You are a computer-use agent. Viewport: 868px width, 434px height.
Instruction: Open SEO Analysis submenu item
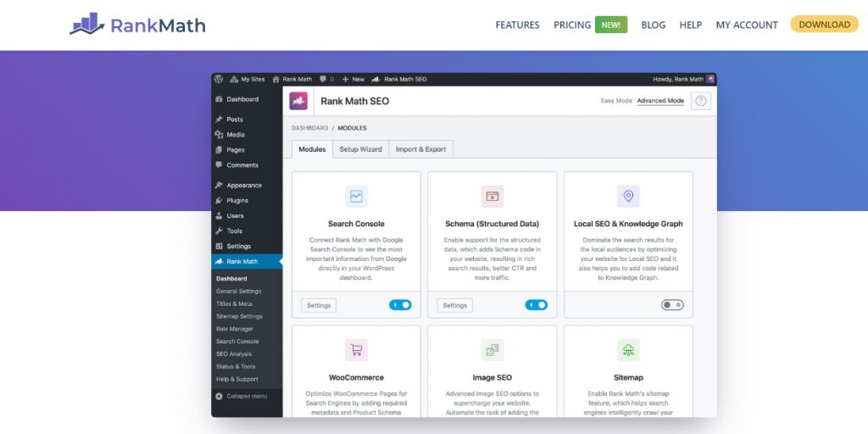coord(234,354)
